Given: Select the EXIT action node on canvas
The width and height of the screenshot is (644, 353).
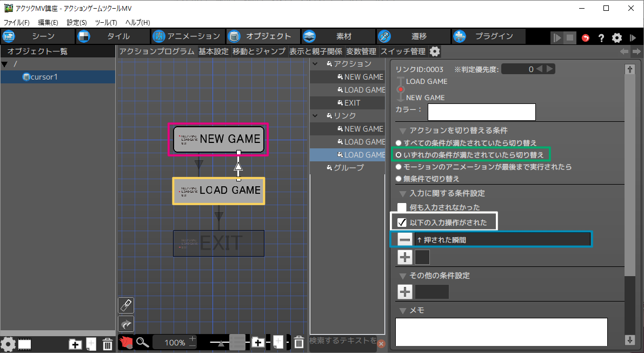Looking at the screenshot, I should click(218, 244).
